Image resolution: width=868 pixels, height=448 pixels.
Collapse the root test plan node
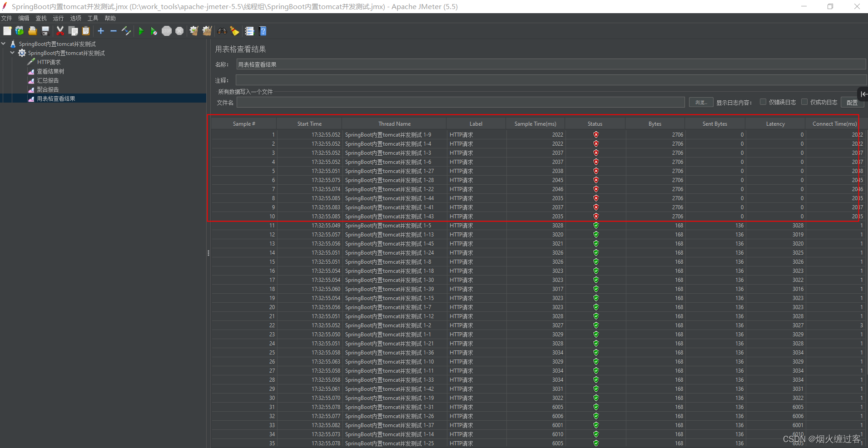pos(4,44)
